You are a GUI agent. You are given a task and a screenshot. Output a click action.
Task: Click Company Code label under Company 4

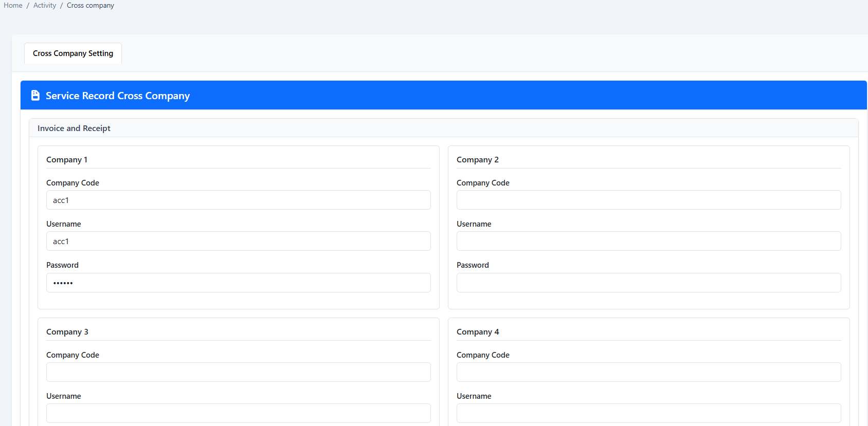[x=483, y=355]
